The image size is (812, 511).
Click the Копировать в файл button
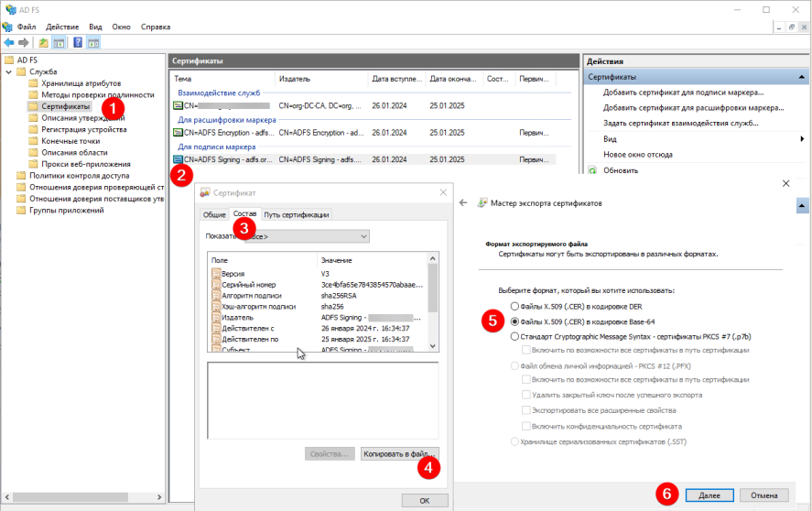pos(399,453)
